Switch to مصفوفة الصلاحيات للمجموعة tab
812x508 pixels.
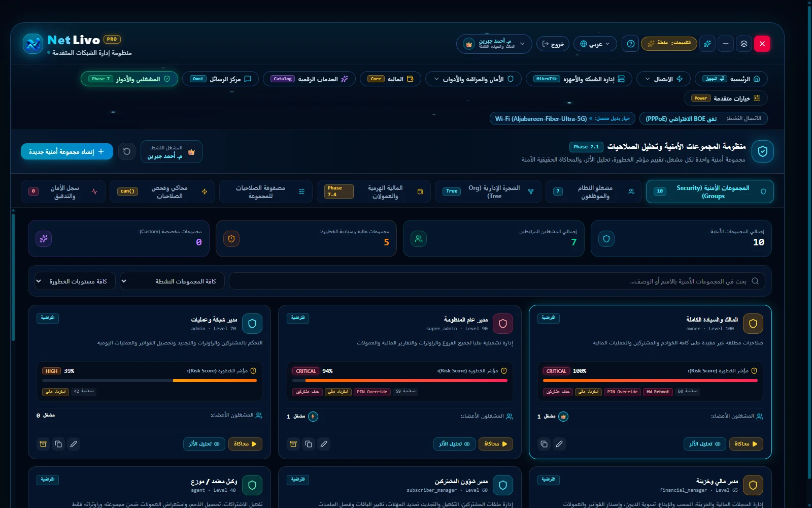point(266,192)
